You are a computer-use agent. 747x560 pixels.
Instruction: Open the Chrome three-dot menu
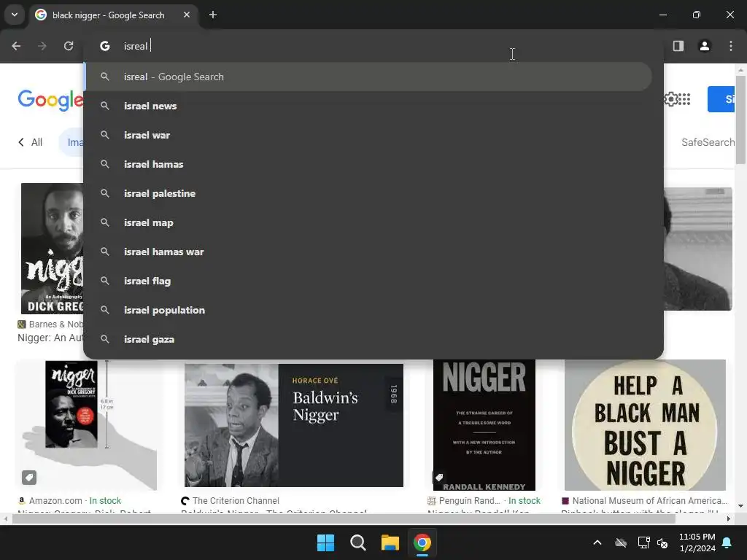[x=731, y=46]
